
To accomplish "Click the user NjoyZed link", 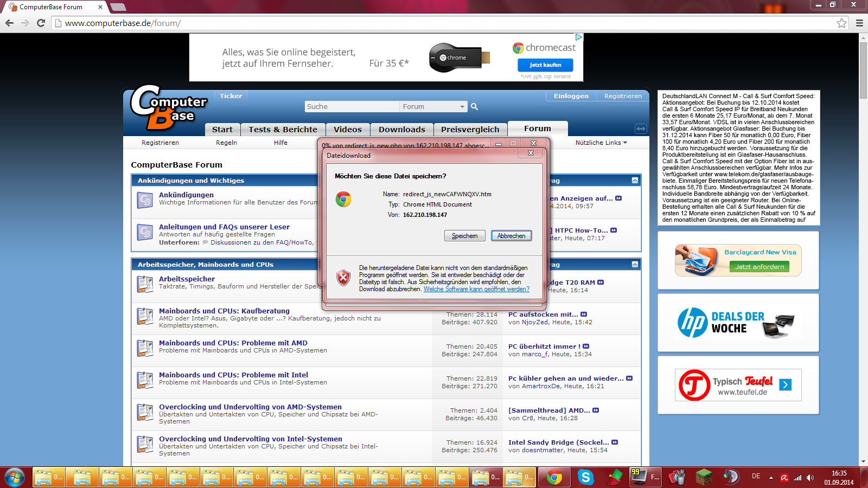I will pyautogui.click(x=535, y=322).
